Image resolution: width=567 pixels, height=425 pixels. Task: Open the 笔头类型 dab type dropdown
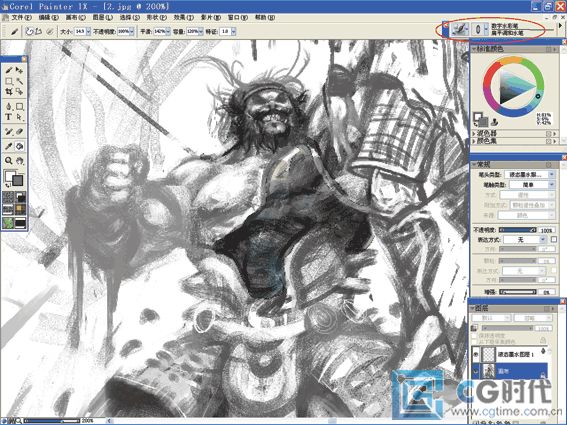pyautogui.click(x=529, y=175)
